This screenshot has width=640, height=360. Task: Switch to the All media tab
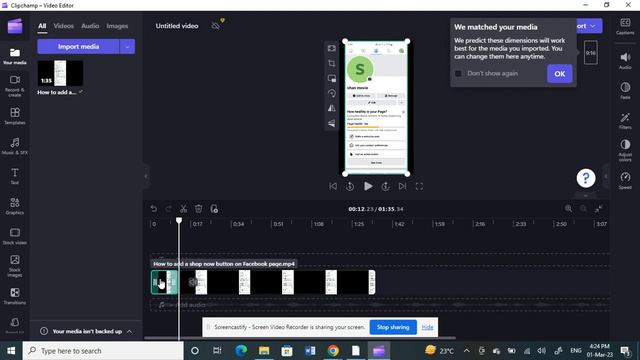pos(42,26)
